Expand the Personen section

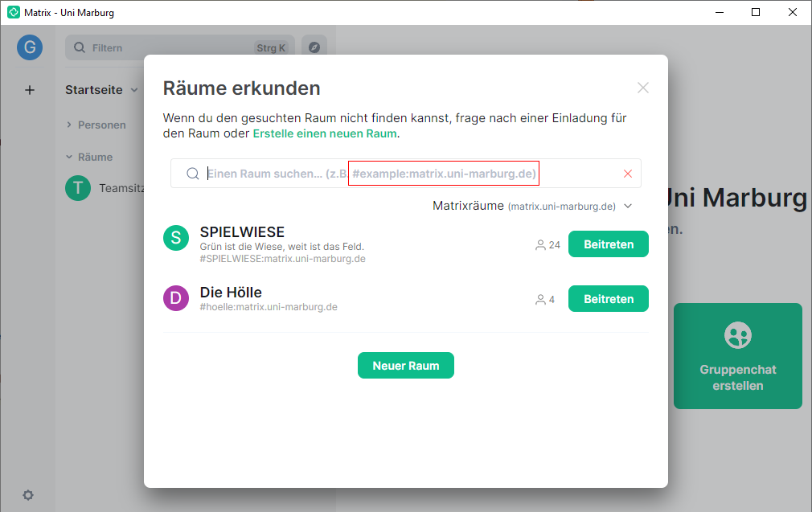[x=96, y=125]
